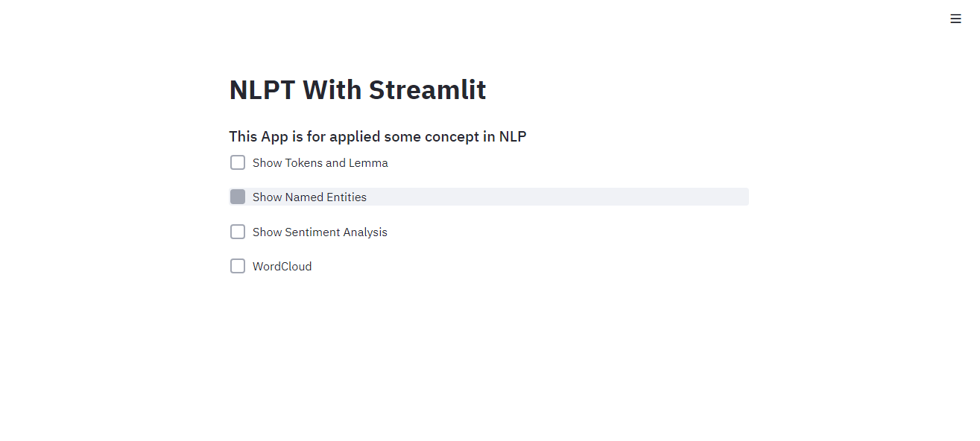Click the empty checkbox beside WordCloud
The width and height of the screenshot is (980, 441).
[x=237, y=266]
